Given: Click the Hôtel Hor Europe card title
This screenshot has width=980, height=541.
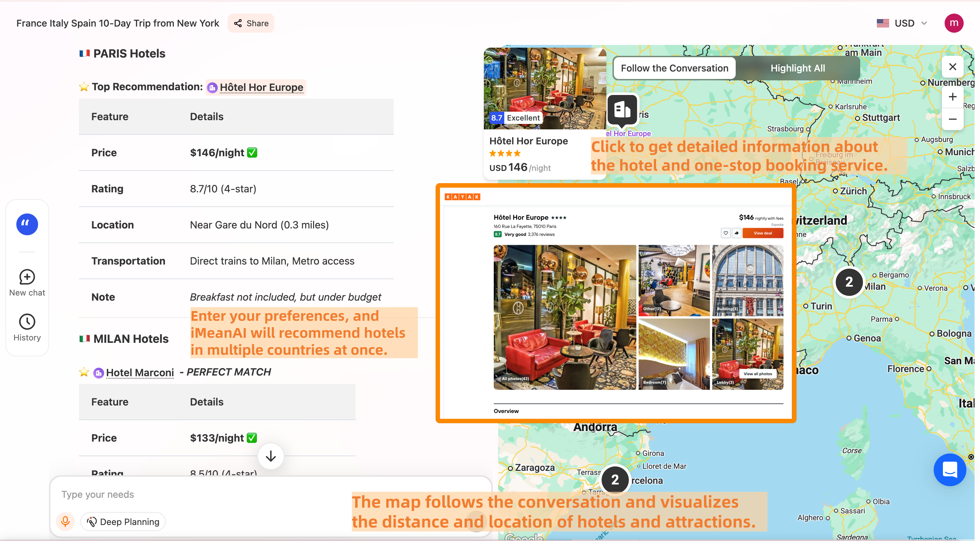Looking at the screenshot, I should click(528, 141).
